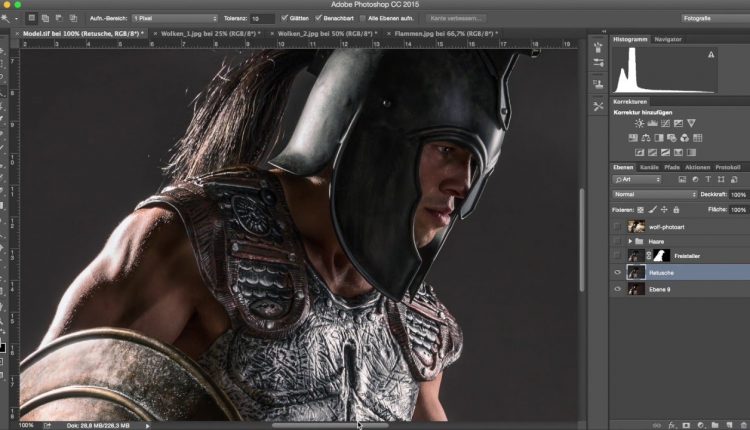Image resolution: width=750 pixels, height=430 pixels.
Task: Add a Channel Mixer adjustment layer
Action: pos(684,138)
